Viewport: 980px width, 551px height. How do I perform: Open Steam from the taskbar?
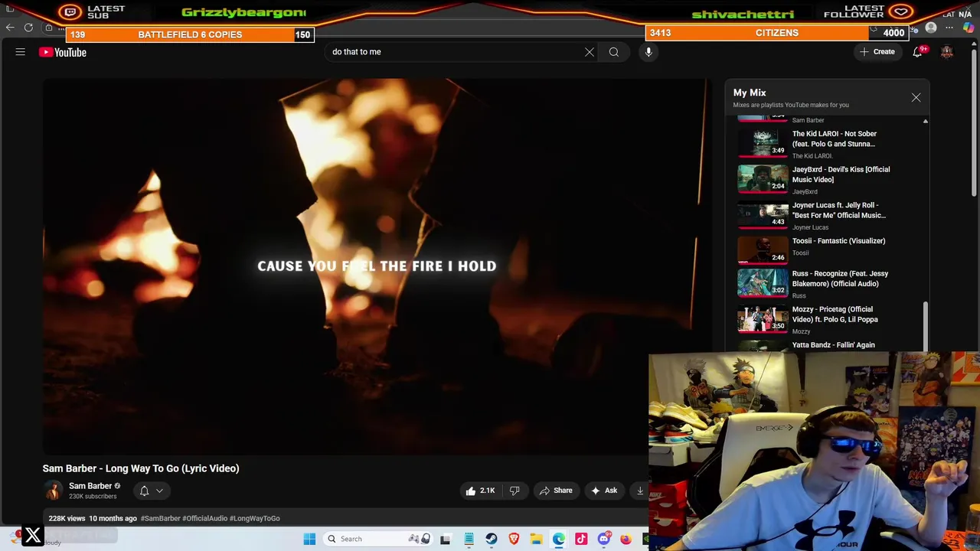491,539
